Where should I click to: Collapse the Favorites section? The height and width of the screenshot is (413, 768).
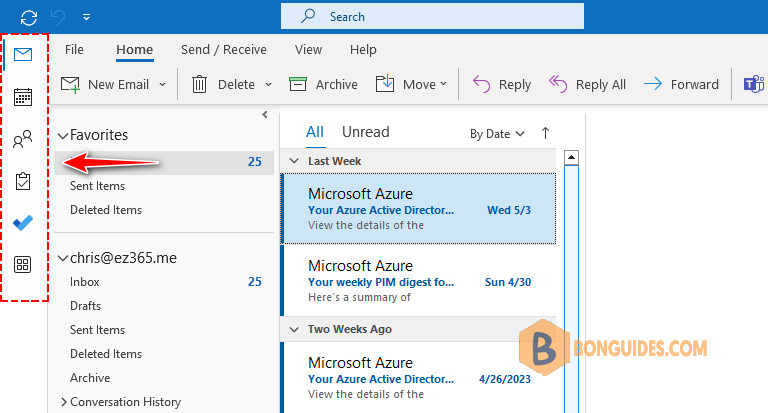[63, 136]
